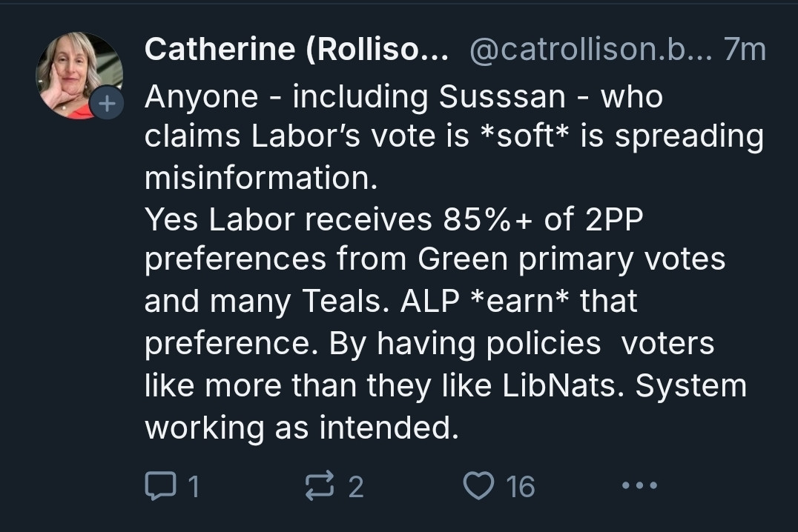Click the display name Catherine (Rolliso...
The width and height of the screenshot is (798, 532).
[297, 50]
